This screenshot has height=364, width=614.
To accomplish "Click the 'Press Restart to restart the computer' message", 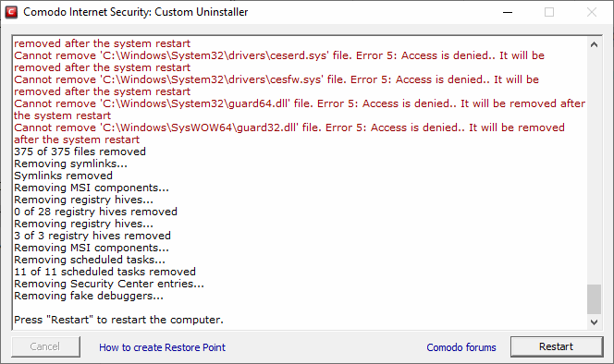I will click(118, 320).
